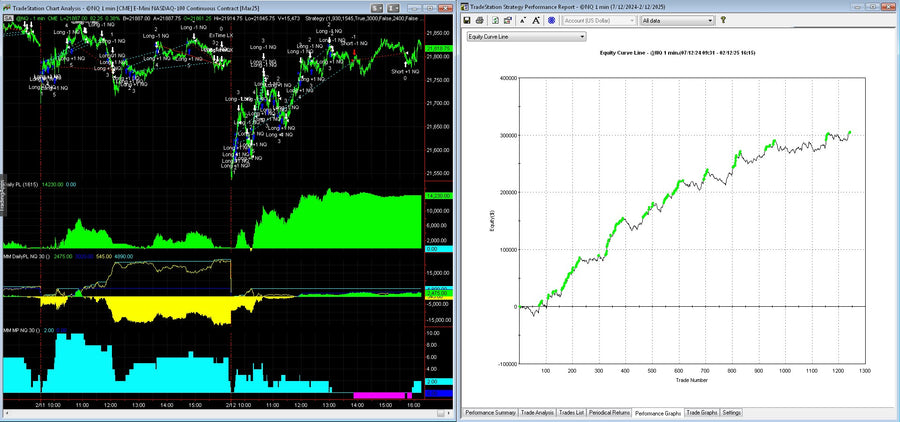This screenshot has height=422, width=900.
Task: Print the performance report
Action: pos(479,20)
